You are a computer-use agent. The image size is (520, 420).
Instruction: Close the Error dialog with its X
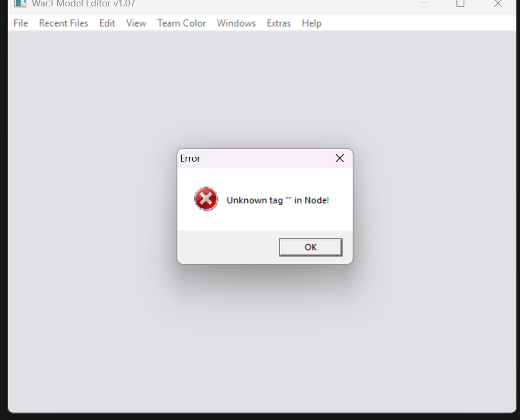coord(339,158)
